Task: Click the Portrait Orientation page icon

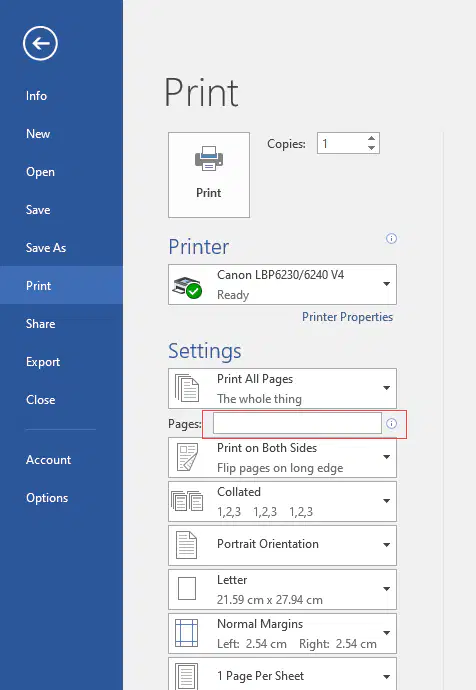Action: 187,545
